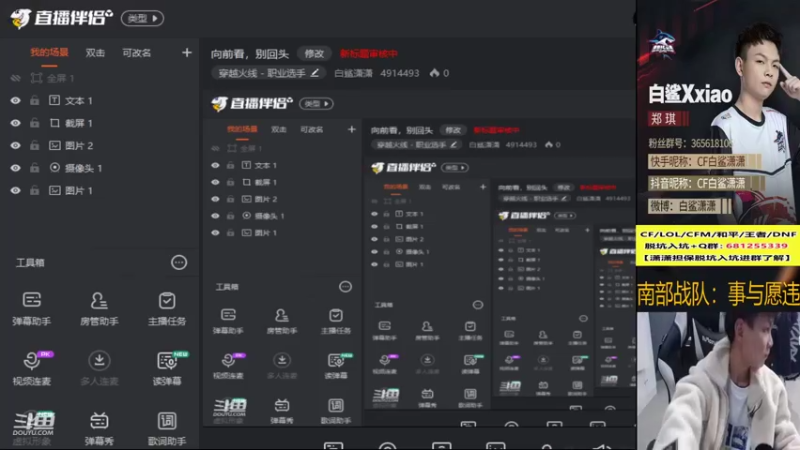Screen dimensions: 800x450
Task: Click the text type icon of 文本 1 in the outermost list
Action: (x=55, y=101)
